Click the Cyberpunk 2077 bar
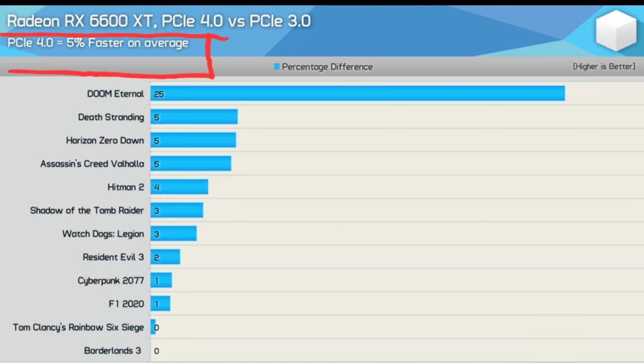This screenshot has height=363, width=644. [161, 280]
